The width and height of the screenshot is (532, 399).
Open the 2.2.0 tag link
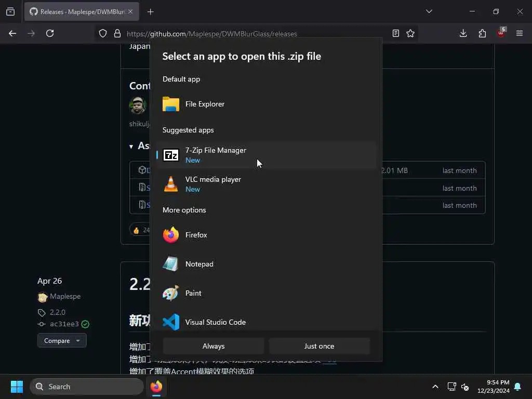pos(57,312)
